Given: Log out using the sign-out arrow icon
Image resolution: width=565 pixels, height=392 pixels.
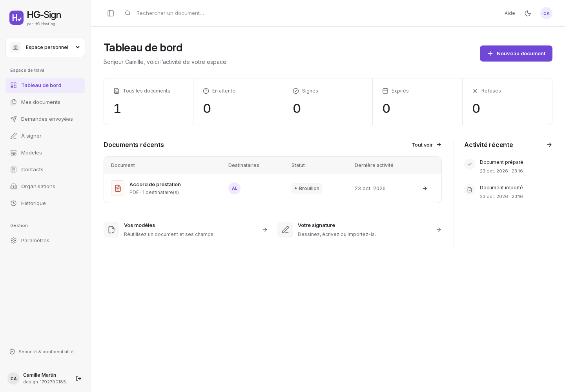Looking at the screenshot, I should pos(78,378).
